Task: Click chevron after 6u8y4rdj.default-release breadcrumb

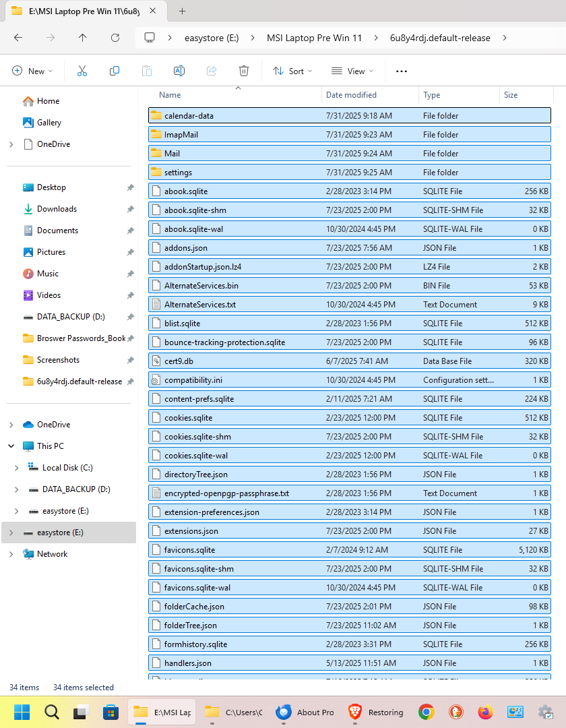Action: (x=505, y=38)
